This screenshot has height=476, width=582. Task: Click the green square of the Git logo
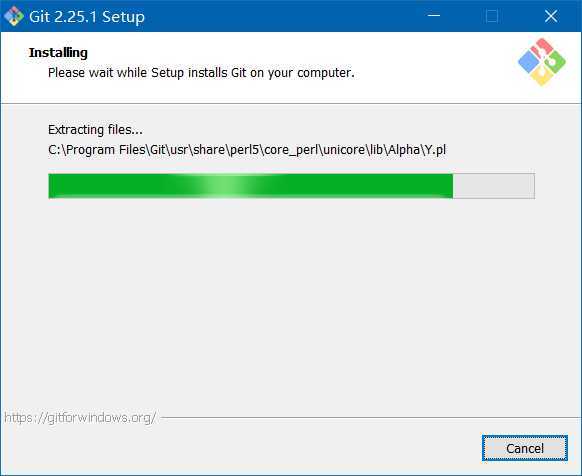[x=556, y=62]
